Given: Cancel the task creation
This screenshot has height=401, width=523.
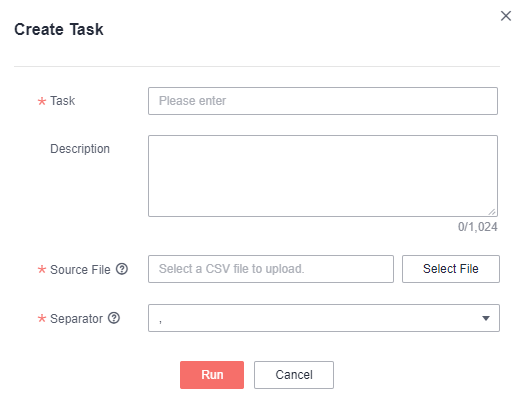Looking at the screenshot, I should (x=294, y=375).
